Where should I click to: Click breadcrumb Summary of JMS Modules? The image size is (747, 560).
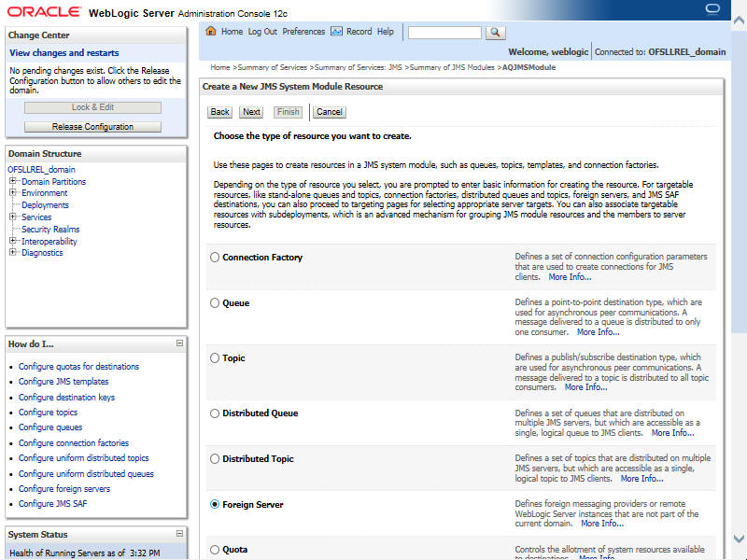coord(452,67)
